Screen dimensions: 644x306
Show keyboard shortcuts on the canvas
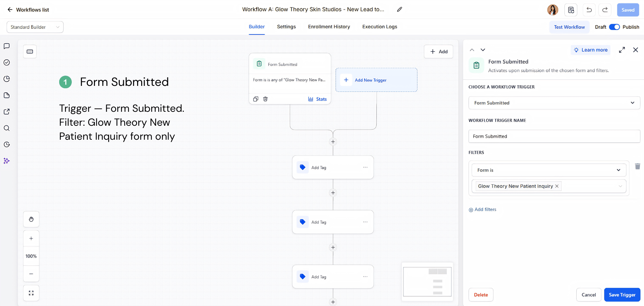pos(30,51)
